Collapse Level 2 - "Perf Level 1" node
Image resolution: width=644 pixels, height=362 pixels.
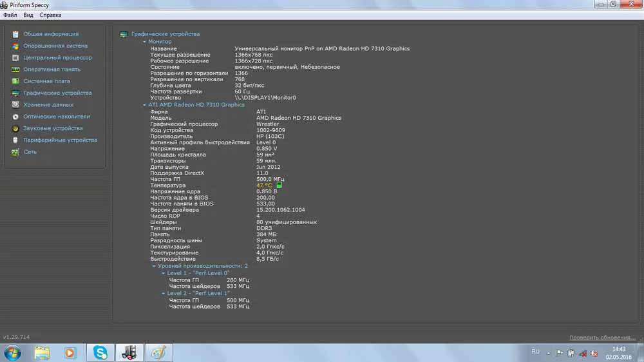(x=164, y=293)
